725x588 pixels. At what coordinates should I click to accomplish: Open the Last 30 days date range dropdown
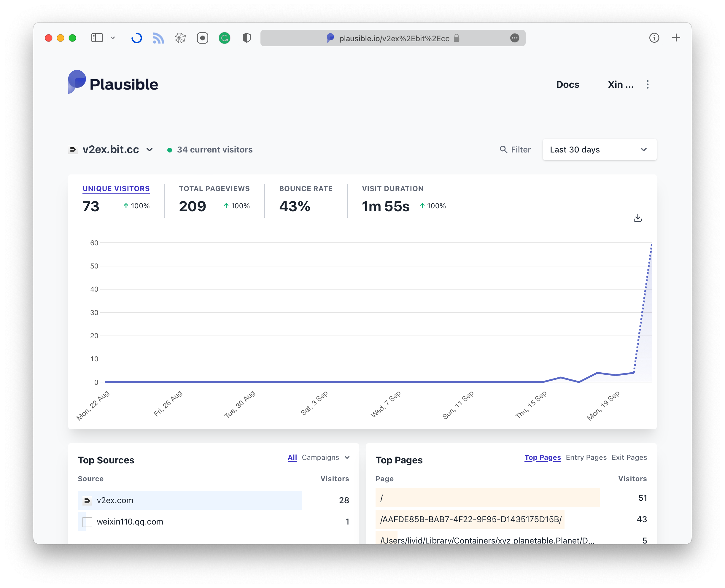point(599,150)
